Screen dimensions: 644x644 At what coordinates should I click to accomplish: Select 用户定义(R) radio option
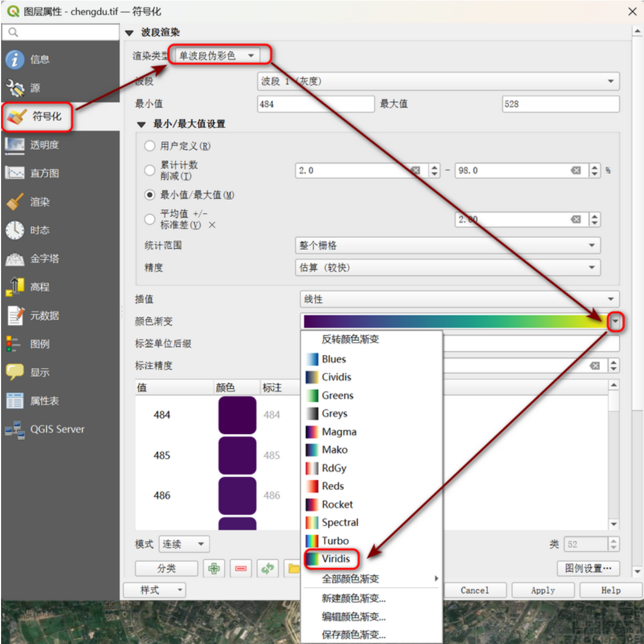click(x=149, y=146)
